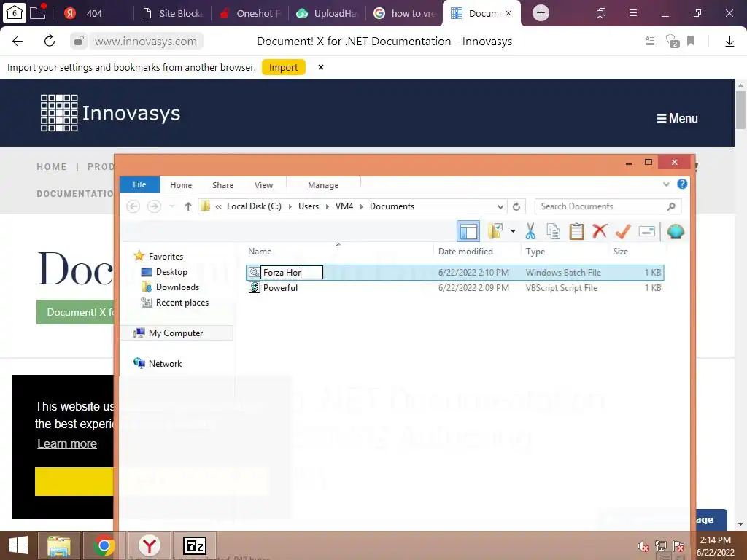Screen dimensions: 747x560
Task: Open browser downloads arrow icon
Action: (x=729, y=42)
